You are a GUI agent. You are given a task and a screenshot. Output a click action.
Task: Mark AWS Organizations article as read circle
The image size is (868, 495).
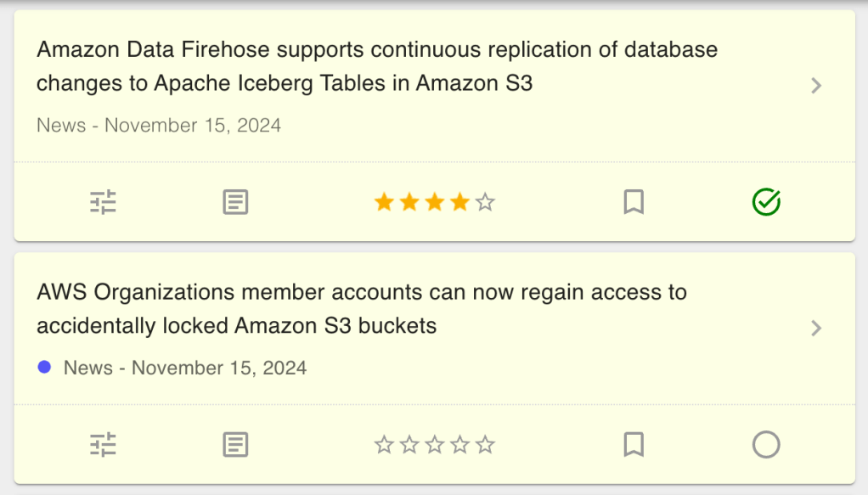766,444
